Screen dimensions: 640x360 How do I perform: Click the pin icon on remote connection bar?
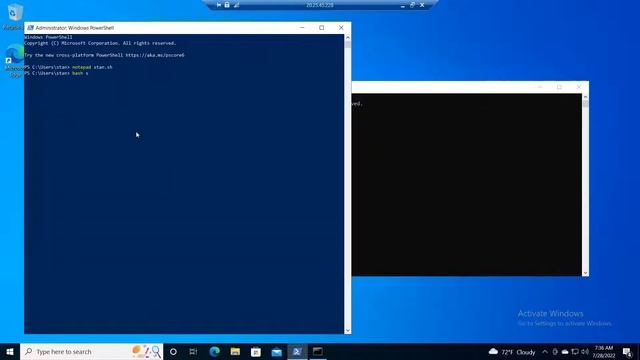coord(219,5)
